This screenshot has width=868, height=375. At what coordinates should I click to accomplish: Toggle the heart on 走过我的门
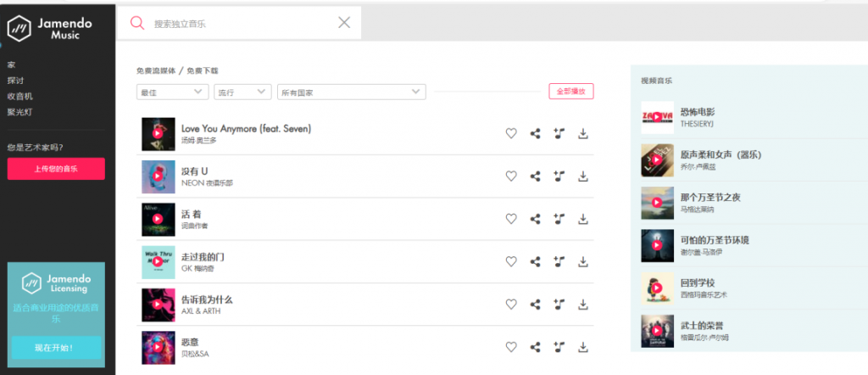point(511,261)
